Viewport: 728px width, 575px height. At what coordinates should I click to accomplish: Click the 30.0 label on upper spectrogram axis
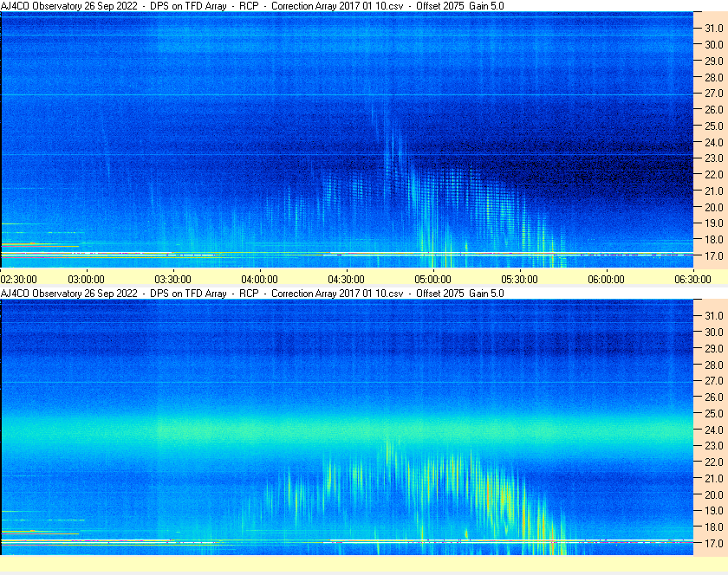click(714, 44)
